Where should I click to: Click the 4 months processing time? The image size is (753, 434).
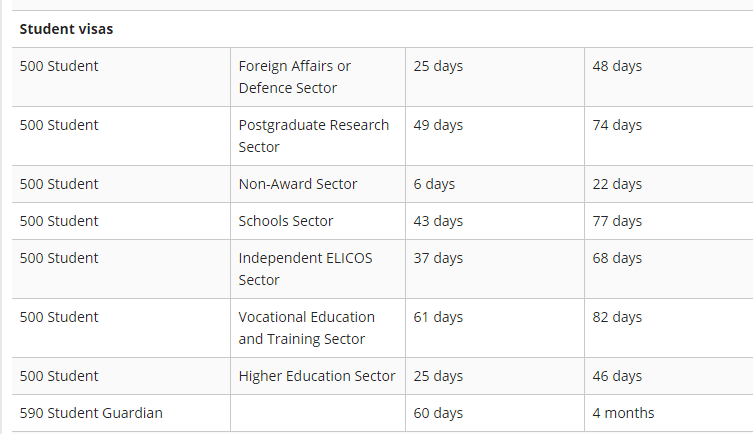(x=623, y=413)
